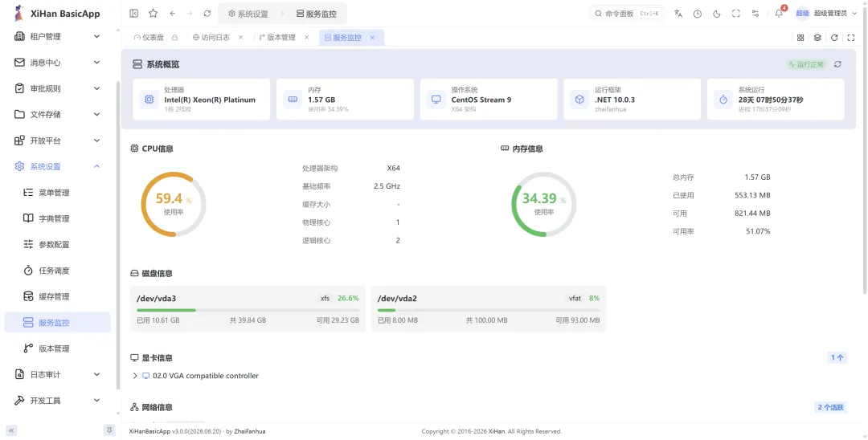Open preferences sliders icon in header
Viewport: 868px width, 440px height.
[x=755, y=14]
